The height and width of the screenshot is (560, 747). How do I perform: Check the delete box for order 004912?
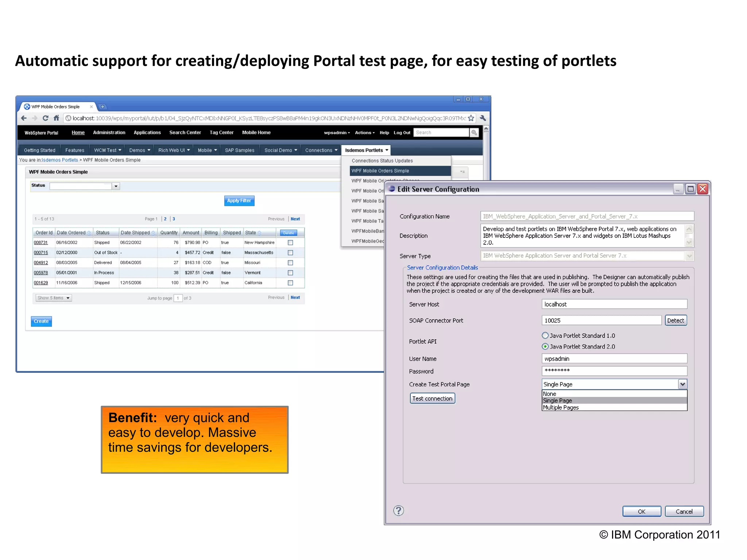tap(290, 263)
